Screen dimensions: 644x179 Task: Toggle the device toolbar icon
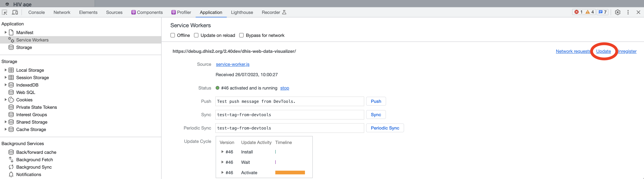pyautogui.click(x=15, y=12)
